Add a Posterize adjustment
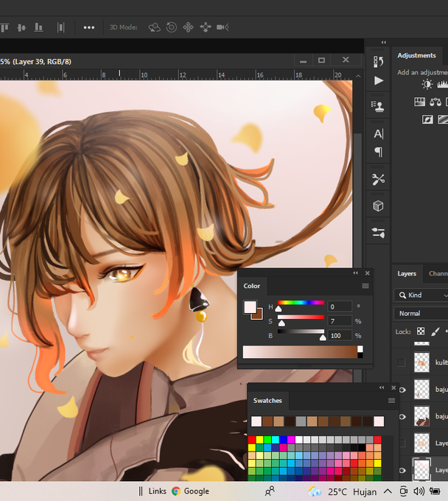This screenshot has width=448, height=501. 444,119
